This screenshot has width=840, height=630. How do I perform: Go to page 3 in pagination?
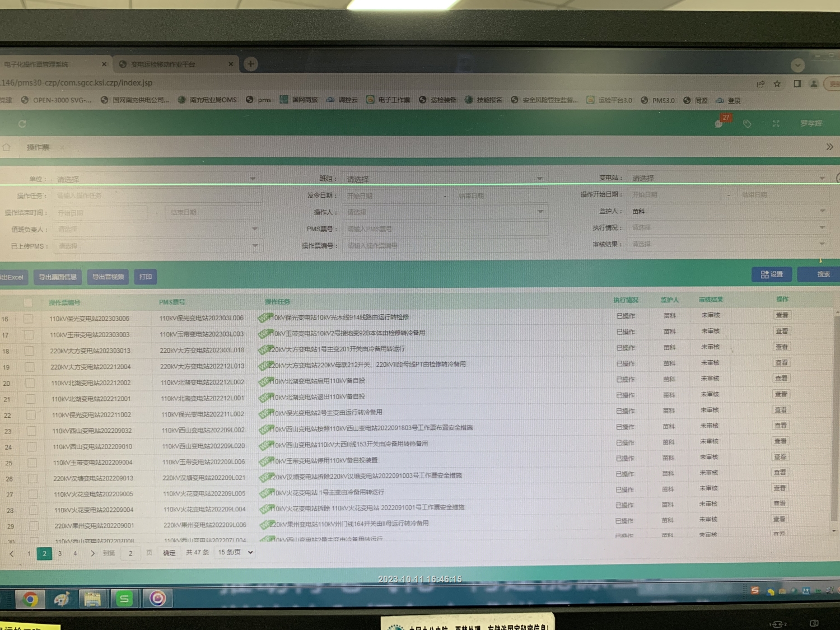coord(60,553)
